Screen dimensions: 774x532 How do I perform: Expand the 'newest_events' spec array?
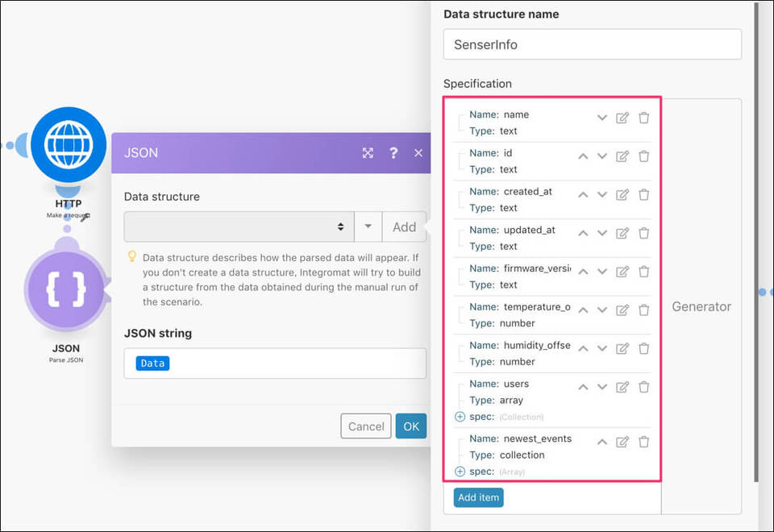click(460, 472)
